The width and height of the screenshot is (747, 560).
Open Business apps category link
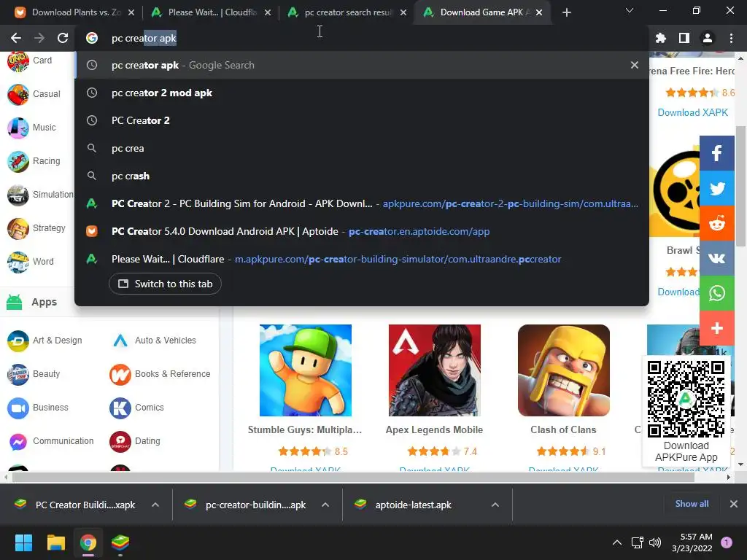pos(50,408)
